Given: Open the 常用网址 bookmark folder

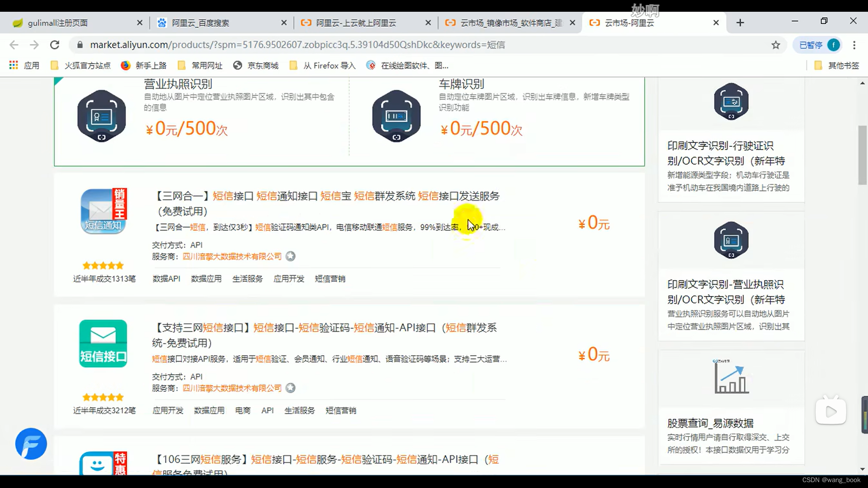Looking at the screenshot, I should [x=200, y=66].
